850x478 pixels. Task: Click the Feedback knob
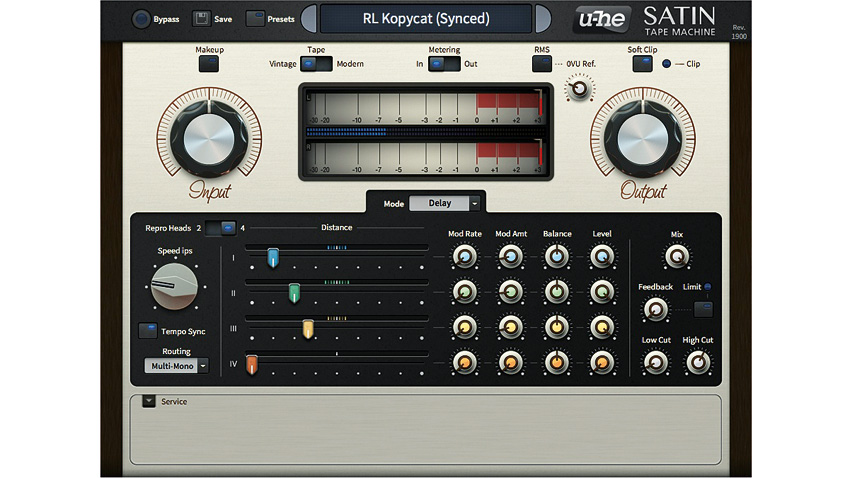(x=655, y=309)
